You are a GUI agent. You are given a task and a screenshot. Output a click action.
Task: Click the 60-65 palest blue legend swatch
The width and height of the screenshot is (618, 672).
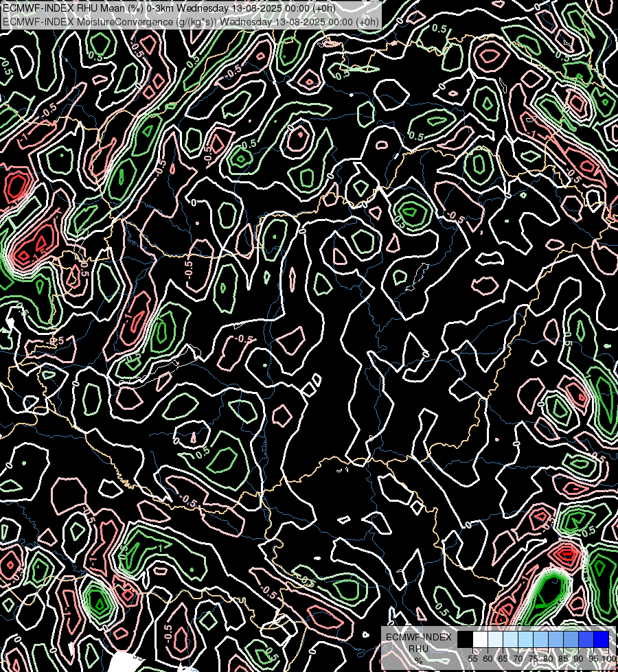(x=495, y=640)
